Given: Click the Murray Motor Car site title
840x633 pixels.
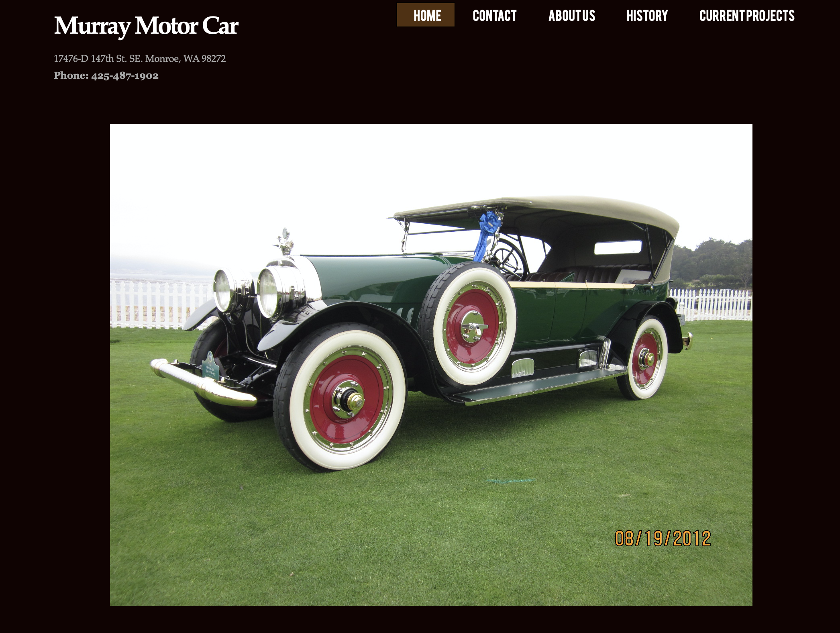Looking at the screenshot, I should 146,26.
